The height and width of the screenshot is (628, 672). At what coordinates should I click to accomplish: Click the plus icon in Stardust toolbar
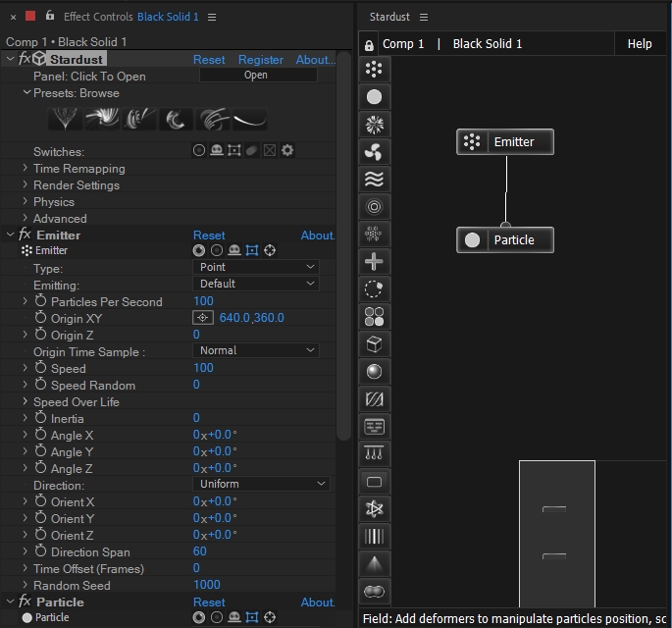[x=374, y=261]
